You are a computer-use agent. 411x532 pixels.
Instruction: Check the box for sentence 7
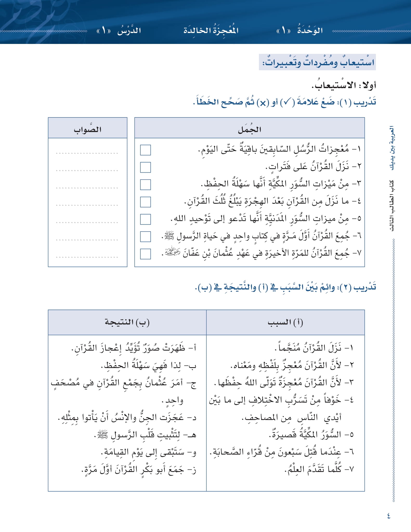click(145, 254)
